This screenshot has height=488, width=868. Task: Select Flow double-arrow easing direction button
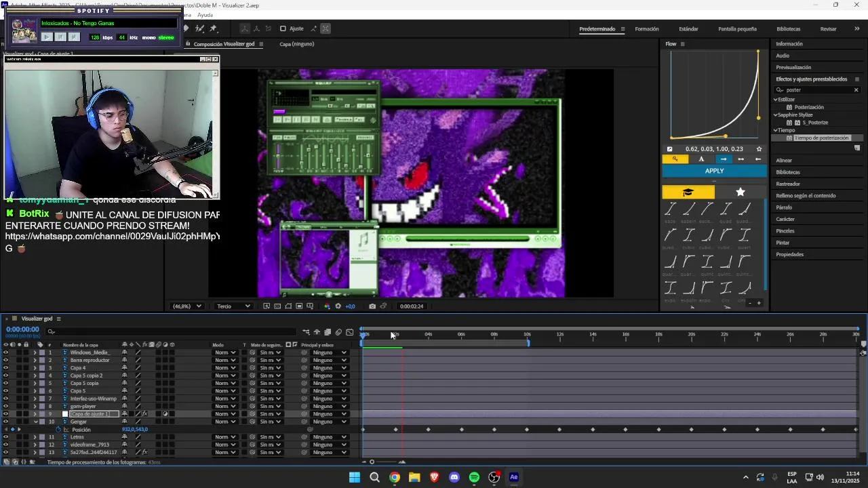tap(741, 159)
